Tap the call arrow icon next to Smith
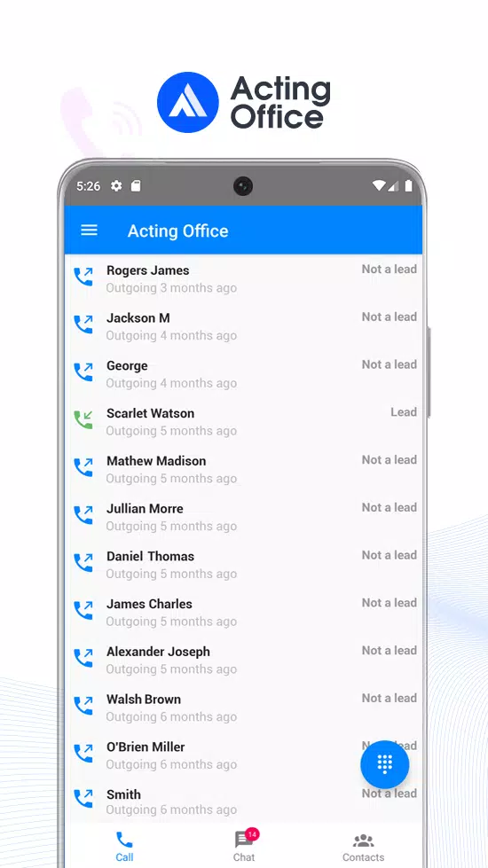This screenshot has height=868, width=488. coord(83,798)
